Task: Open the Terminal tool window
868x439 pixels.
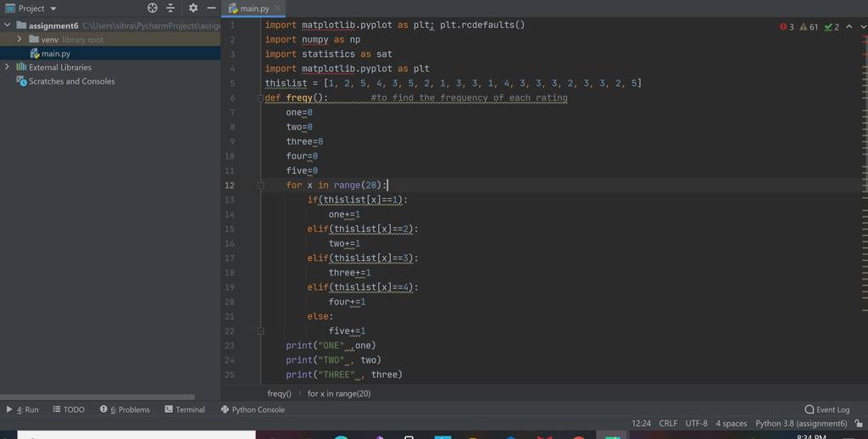Action: point(185,409)
